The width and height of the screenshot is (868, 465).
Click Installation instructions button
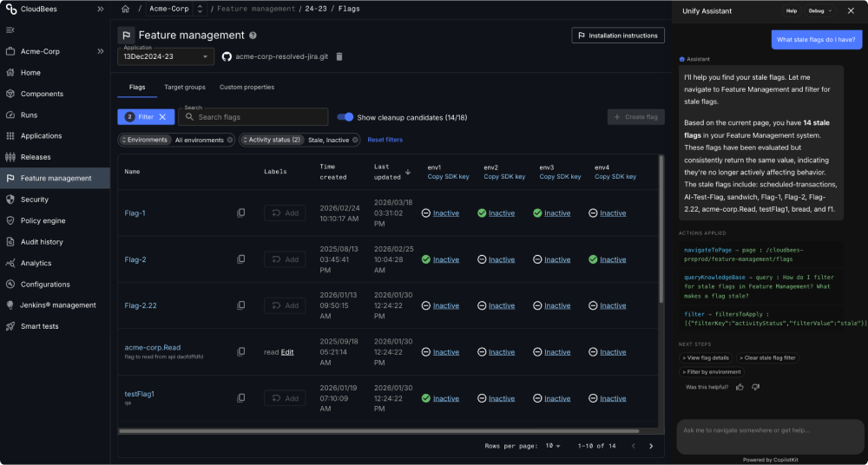(x=618, y=36)
